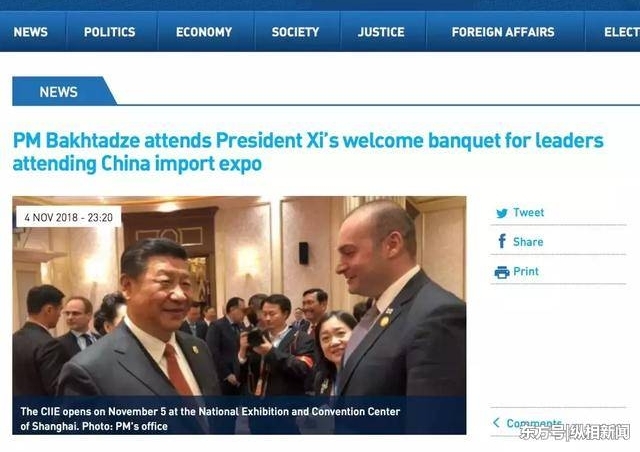Screen dimensions: 640x452
Task: Open the POLITICS section
Action: [x=109, y=32]
